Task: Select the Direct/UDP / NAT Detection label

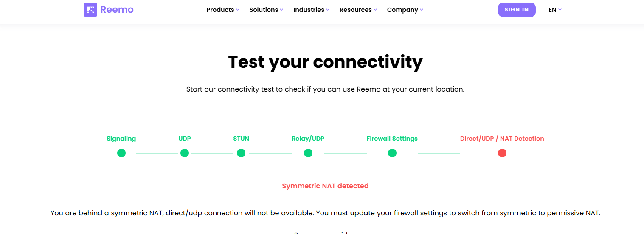Action: coord(502,139)
